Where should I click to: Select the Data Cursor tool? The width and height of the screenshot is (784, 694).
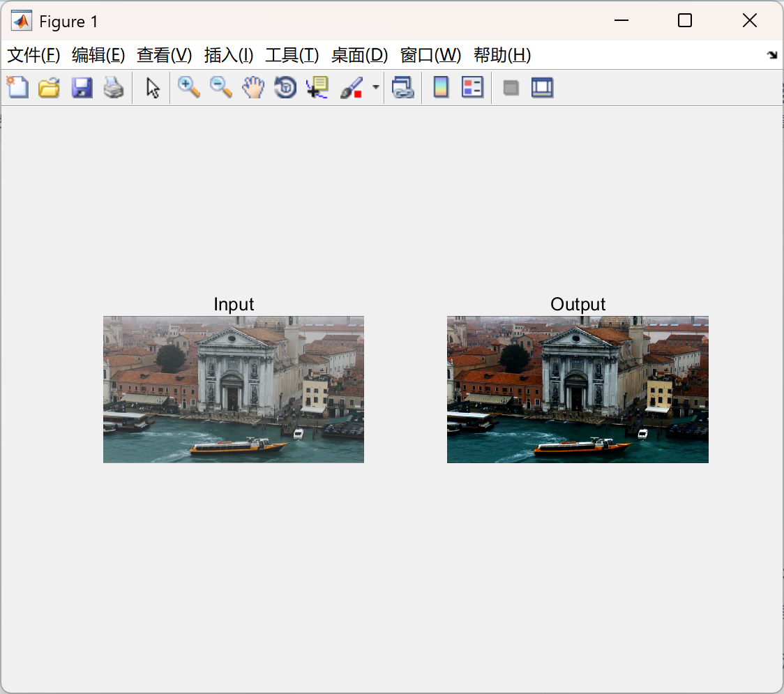coord(317,87)
